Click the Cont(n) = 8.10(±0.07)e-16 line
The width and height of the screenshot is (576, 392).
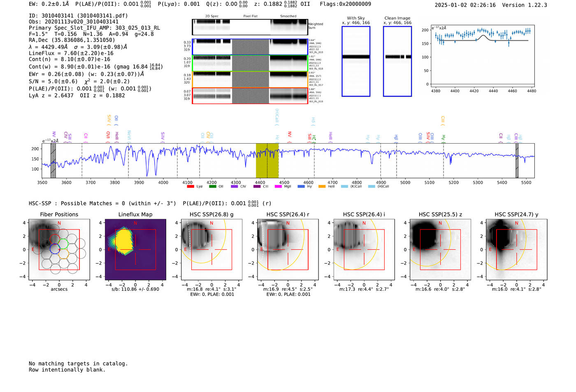[x=70, y=59]
